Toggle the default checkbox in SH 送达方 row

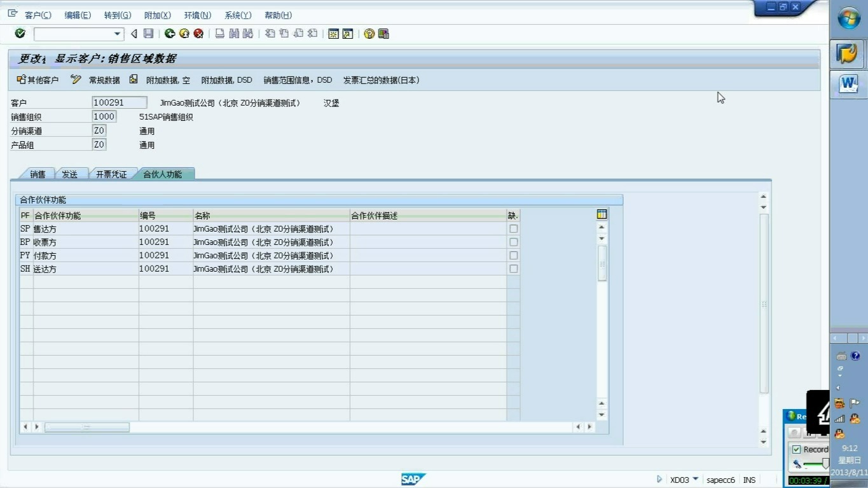coord(513,268)
